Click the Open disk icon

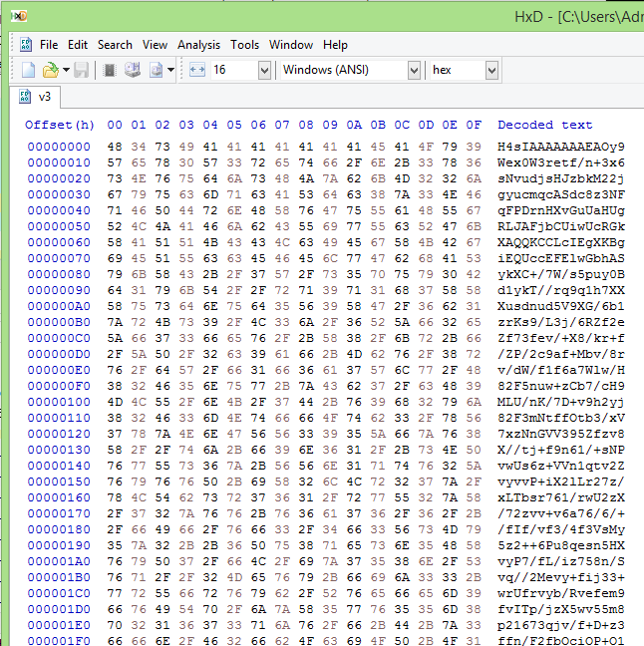[x=133, y=70]
